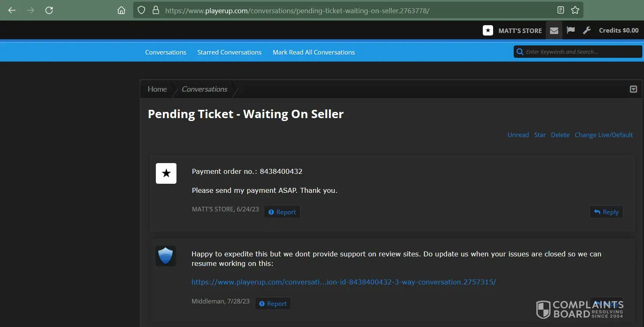The height and width of the screenshot is (327, 644).
Task: Open MATT'S STORE star avatar on first message
Action: (x=166, y=173)
